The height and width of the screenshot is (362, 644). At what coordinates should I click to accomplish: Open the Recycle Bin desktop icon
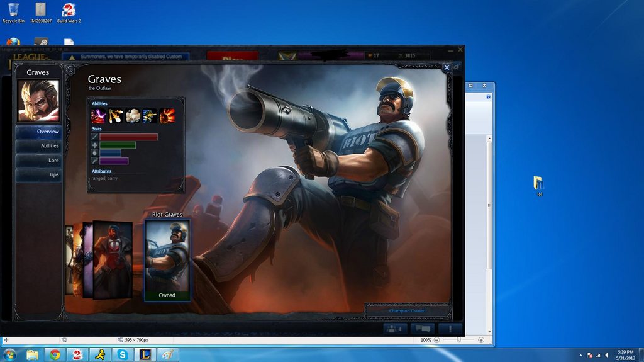point(13,13)
